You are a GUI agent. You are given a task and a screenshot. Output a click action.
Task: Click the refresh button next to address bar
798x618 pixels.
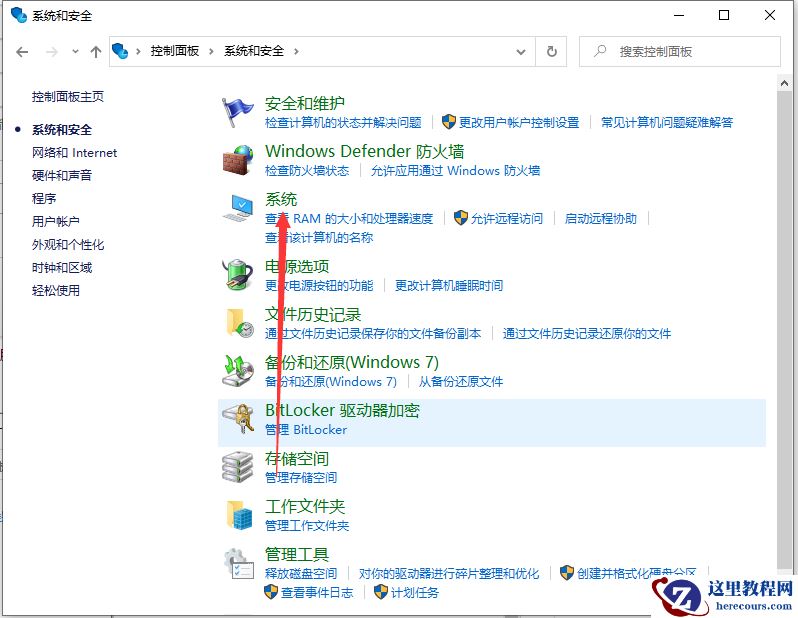pos(551,51)
